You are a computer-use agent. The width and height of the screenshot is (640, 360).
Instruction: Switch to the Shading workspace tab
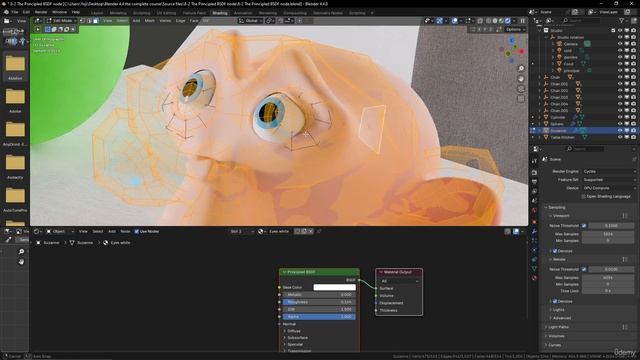coord(220,13)
